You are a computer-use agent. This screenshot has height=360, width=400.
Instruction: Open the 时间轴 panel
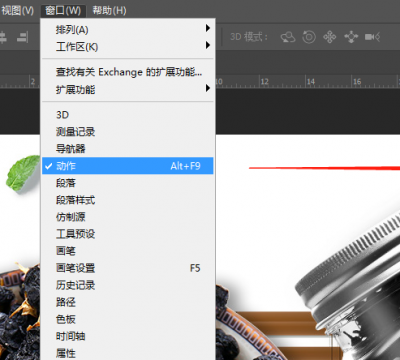128,336
